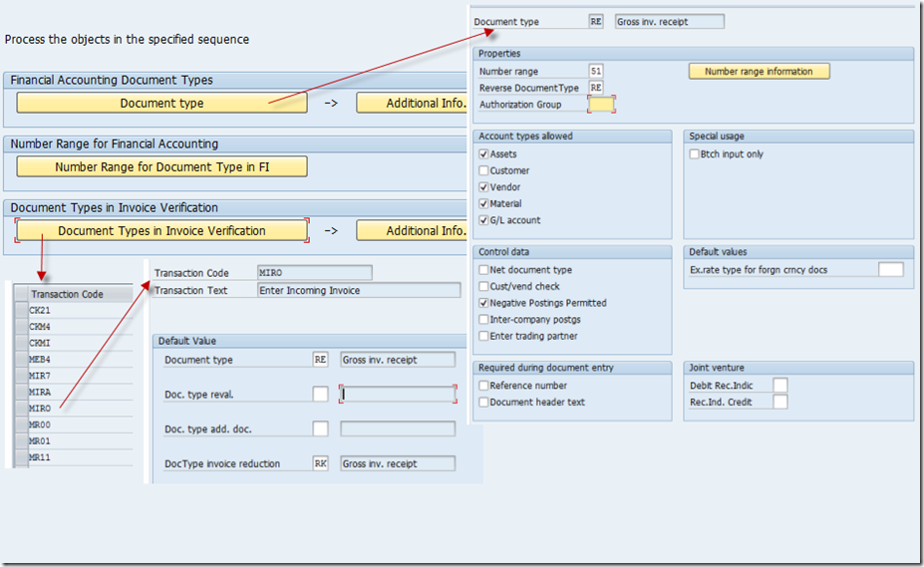Enable the Customer account type checkbox
The width and height of the screenshot is (924, 567).
click(483, 170)
